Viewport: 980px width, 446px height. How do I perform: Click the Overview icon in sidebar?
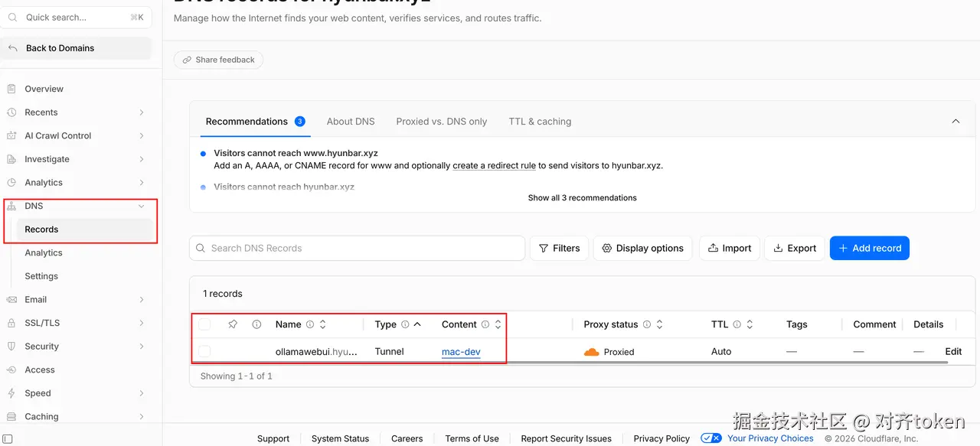click(11, 89)
